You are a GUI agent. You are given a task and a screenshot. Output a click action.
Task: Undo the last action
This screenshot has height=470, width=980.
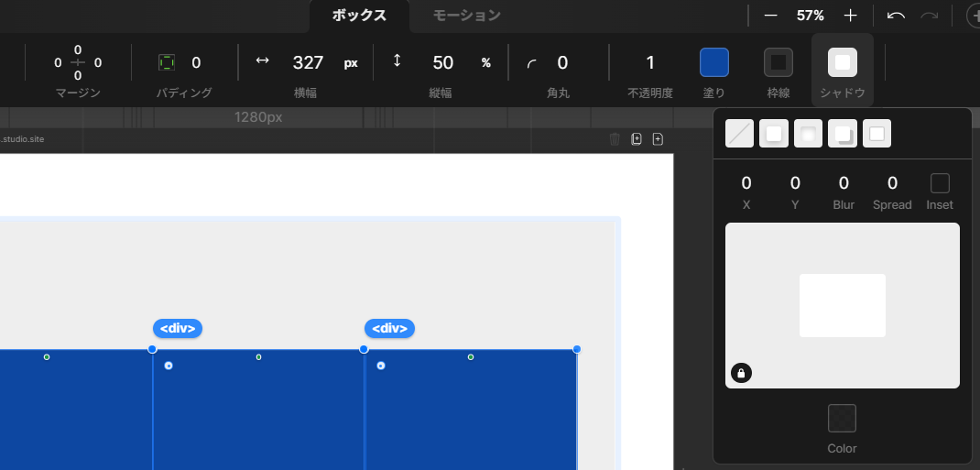(897, 16)
